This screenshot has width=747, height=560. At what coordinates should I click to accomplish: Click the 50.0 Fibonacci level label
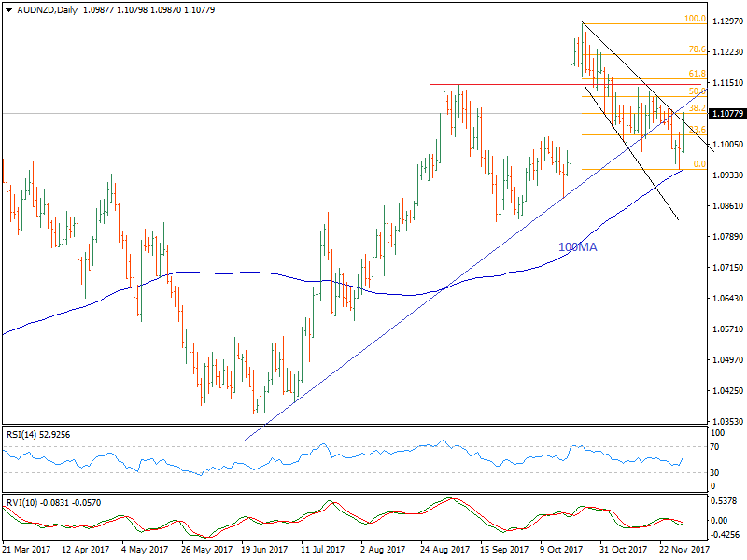(x=696, y=91)
